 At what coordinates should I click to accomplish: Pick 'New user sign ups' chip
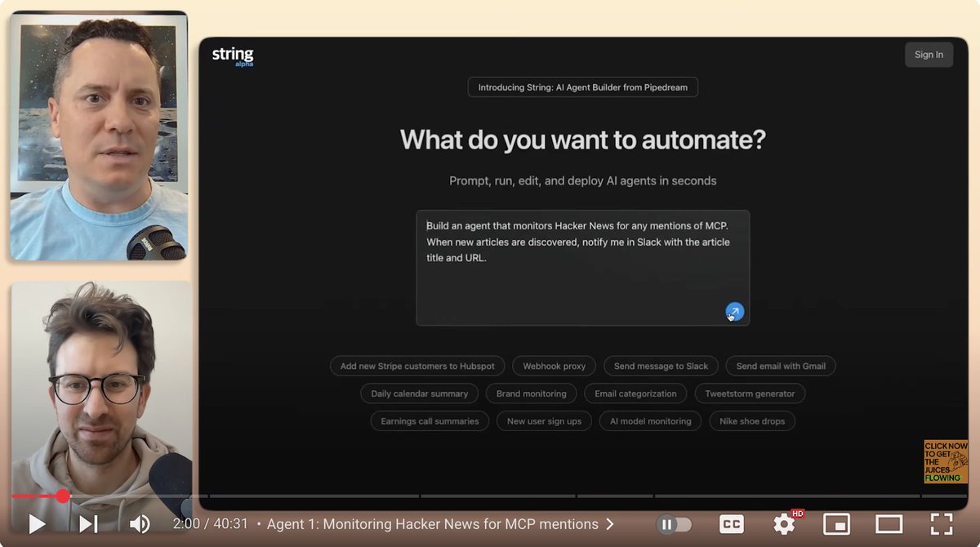click(544, 421)
